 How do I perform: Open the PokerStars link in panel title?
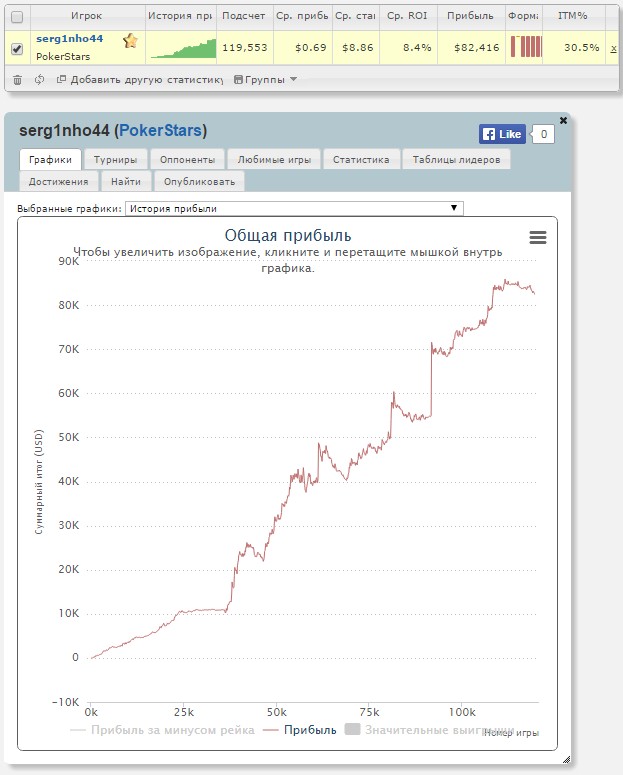[160, 131]
